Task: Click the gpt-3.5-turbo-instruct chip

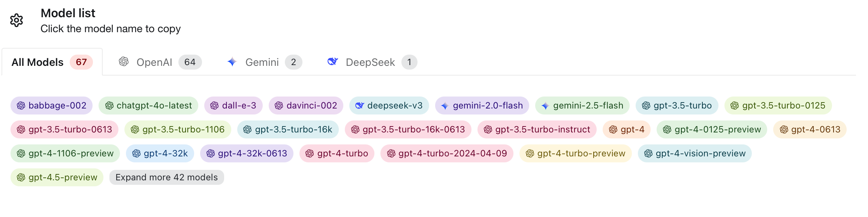Action: click(x=542, y=129)
